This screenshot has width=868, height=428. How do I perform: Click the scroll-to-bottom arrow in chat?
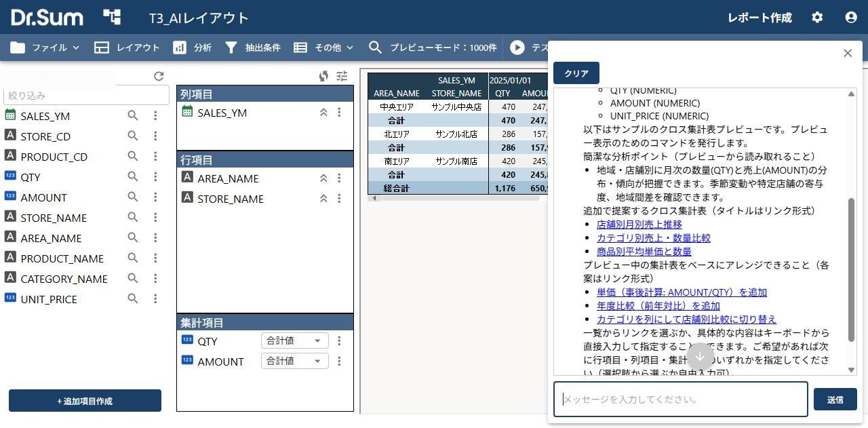(x=701, y=357)
